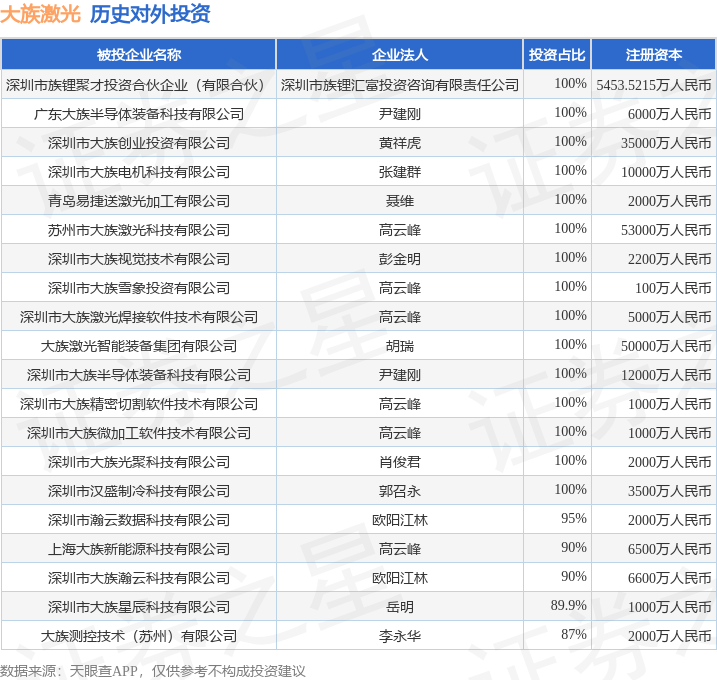717x680 pixels.
Task: Click legal person 李永华
Action: pyautogui.click(x=400, y=637)
